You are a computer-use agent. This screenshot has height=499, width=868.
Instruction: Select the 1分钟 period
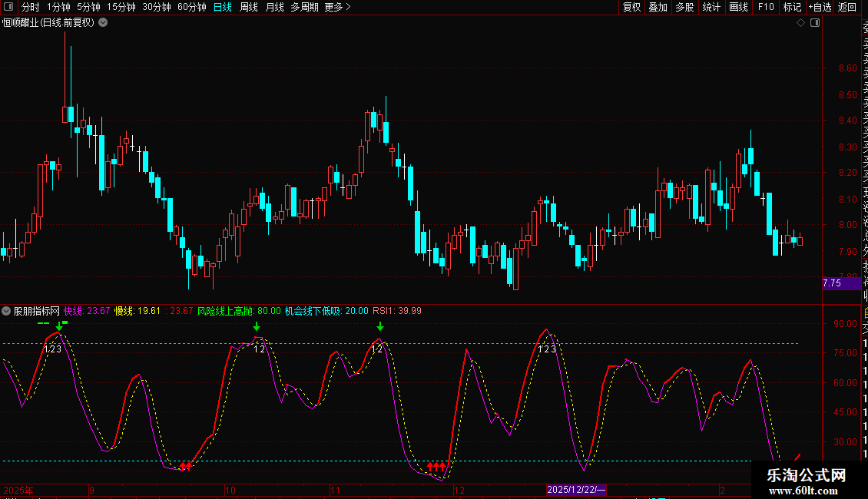point(58,7)
